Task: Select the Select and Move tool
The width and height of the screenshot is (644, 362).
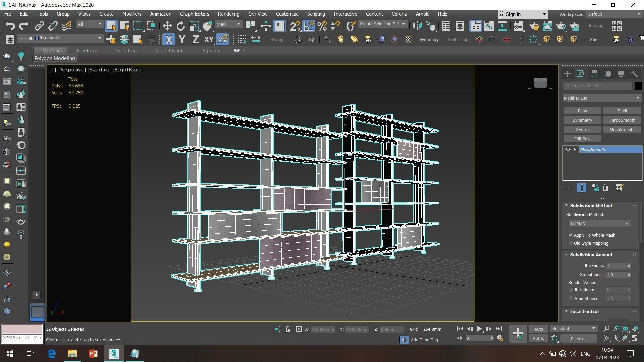Action: pyautogui.click(x=167, y=26)
